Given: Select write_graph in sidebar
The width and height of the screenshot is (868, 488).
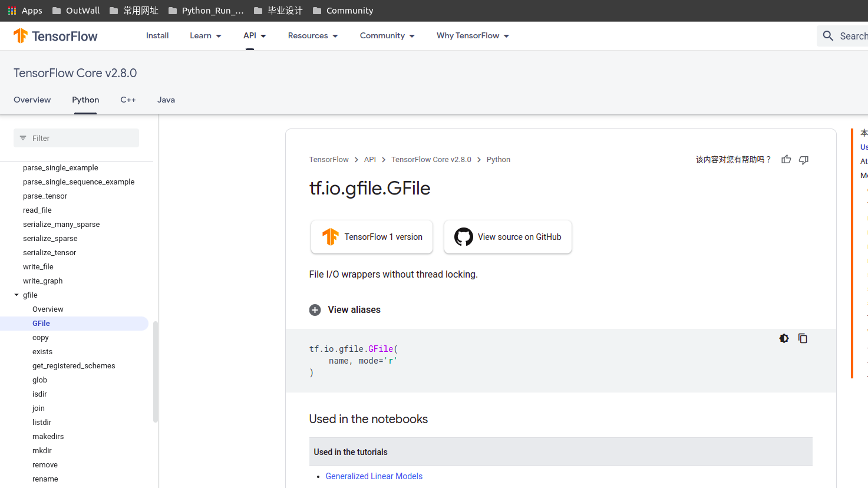Looking at the screenshot, I should 42,281.
